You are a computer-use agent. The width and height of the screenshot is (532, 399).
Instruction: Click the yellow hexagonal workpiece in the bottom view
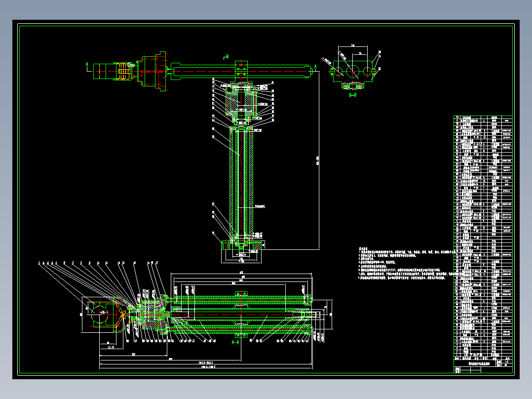[x=101, y=315]
